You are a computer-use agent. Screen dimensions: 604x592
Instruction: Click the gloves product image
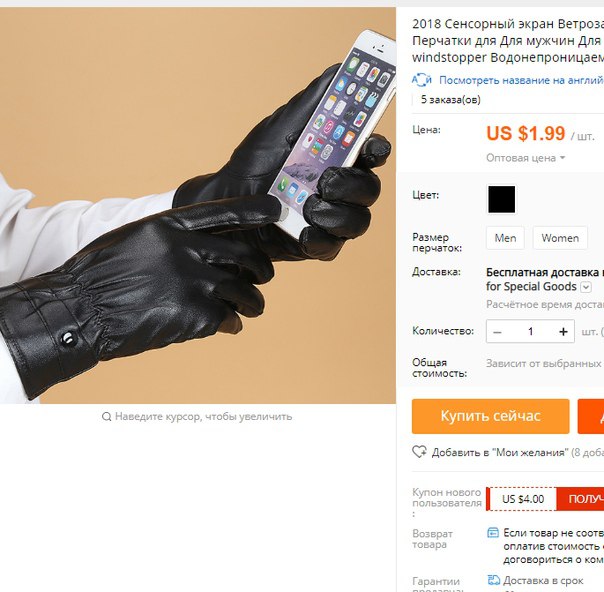click(x=198, y=206)
